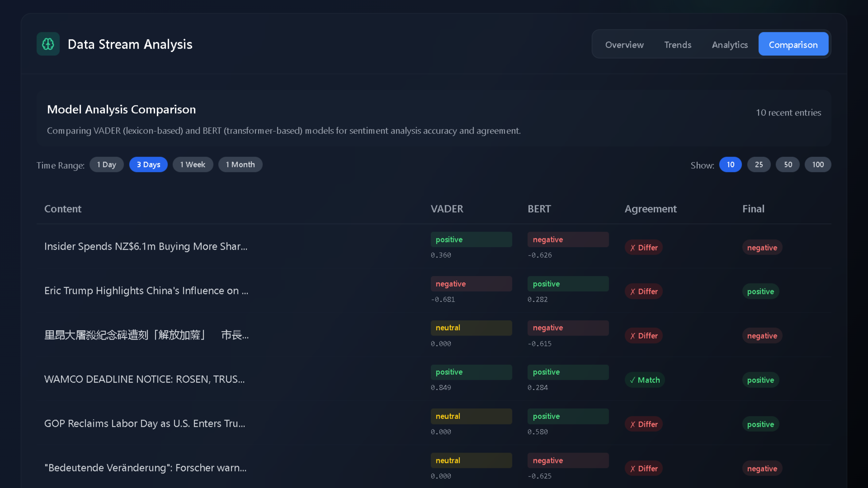868x488 pixels.
Task: Click the Differ badge in 里昂大屠殺 row
Action: pyautogui.click(x=643, y=336)
